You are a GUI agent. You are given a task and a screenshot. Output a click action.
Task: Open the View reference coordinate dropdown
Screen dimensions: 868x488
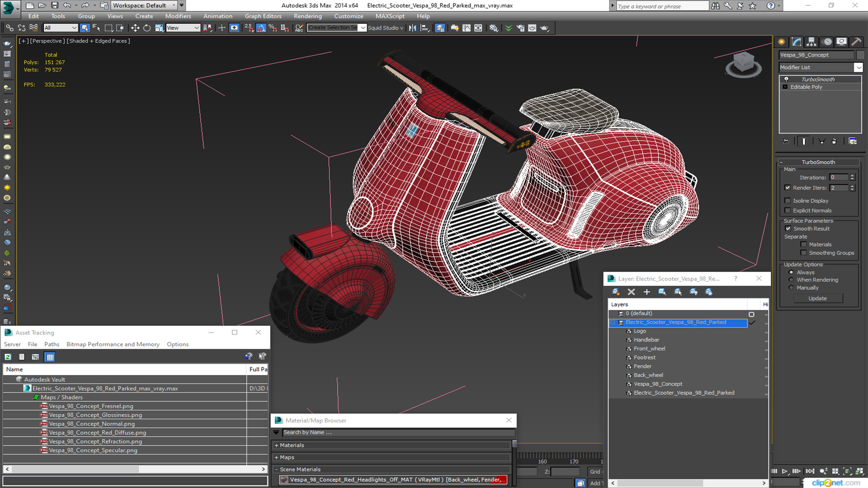pyautogui.click(x=183, y=28)
